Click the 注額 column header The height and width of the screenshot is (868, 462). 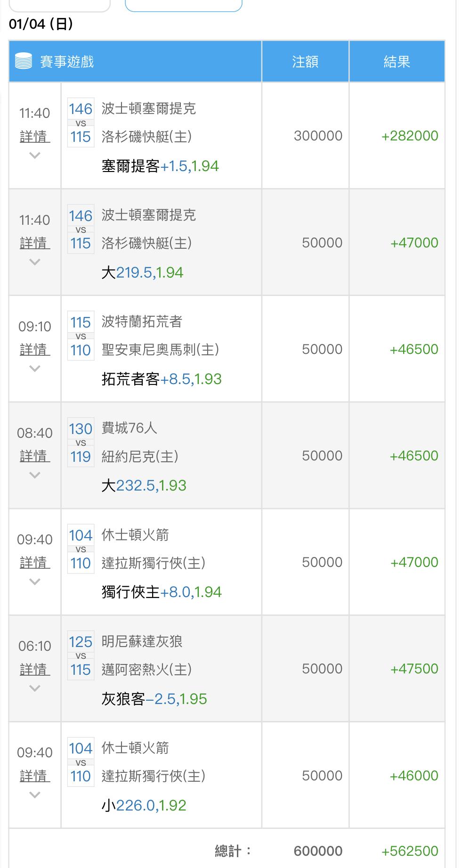click(305, 62)
